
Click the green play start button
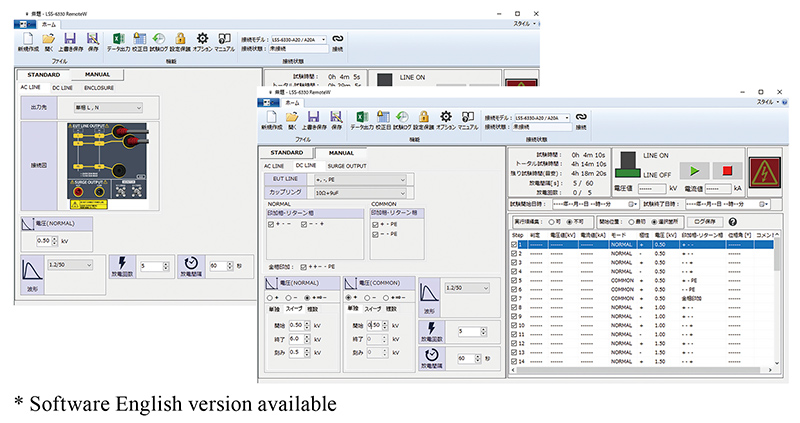pos(694,171)
